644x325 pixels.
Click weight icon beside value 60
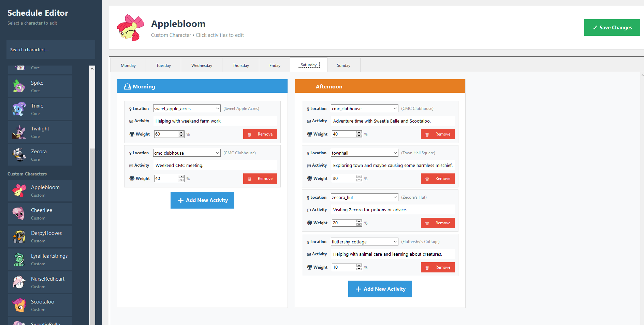click(x=132, y=134)
